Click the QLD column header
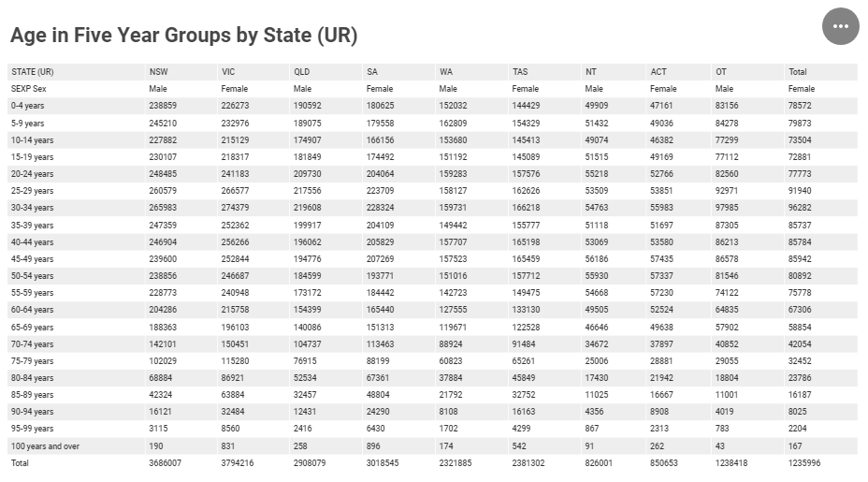The height and width of the screenshot is (482, 868). (302, 72)
